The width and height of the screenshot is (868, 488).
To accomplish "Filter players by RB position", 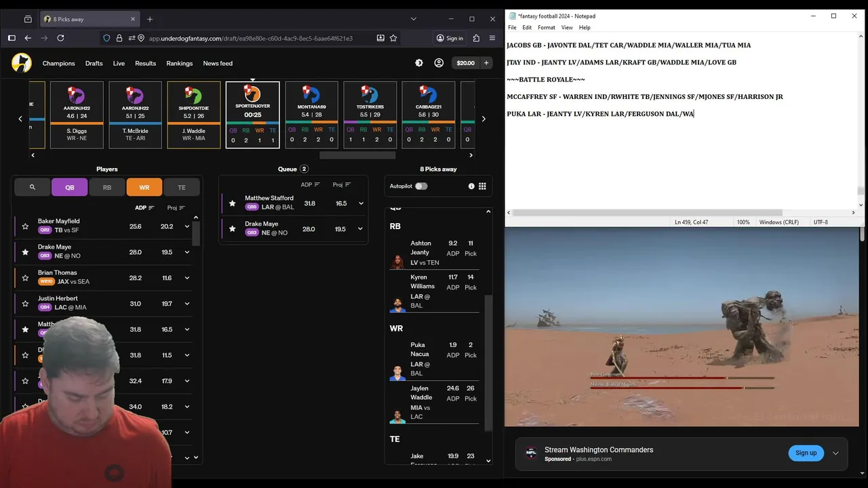I will pyautogui.click(x=107, y=187).
